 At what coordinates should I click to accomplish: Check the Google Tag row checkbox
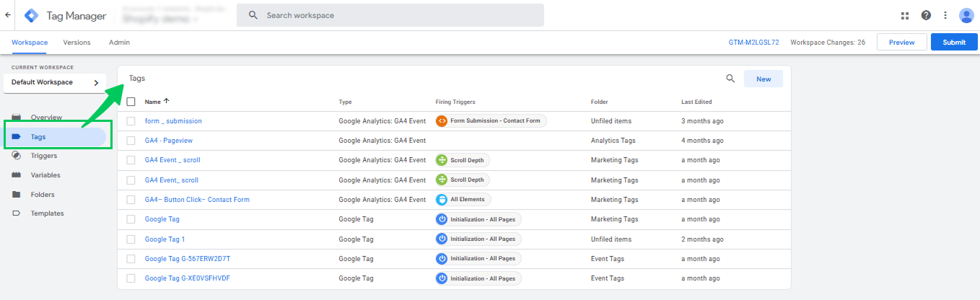(131, 219)
